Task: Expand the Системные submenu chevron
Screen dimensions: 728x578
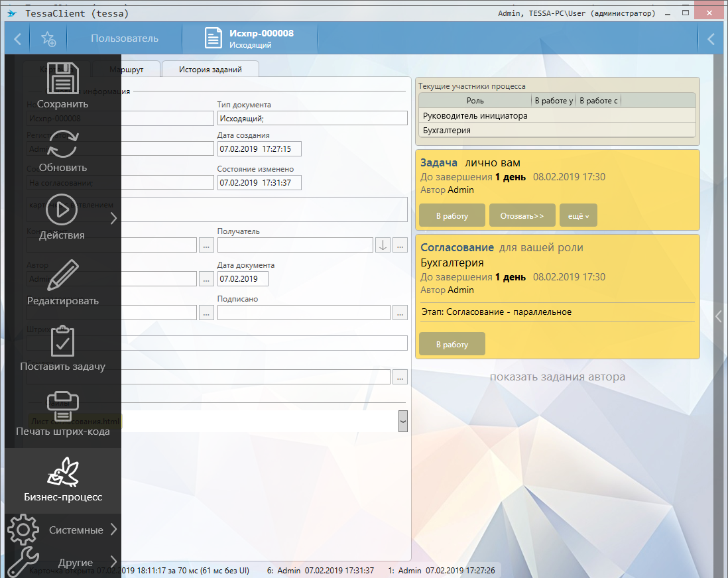Action: 114,529
